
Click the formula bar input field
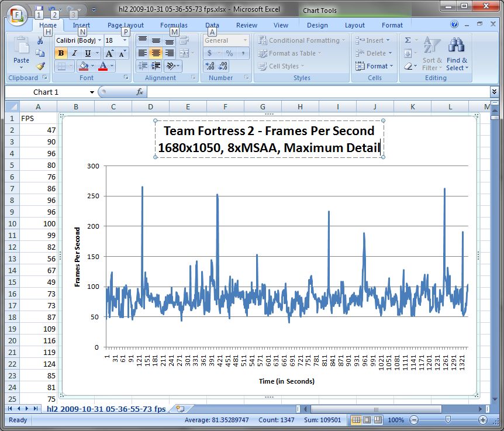[x=318, y=92]
